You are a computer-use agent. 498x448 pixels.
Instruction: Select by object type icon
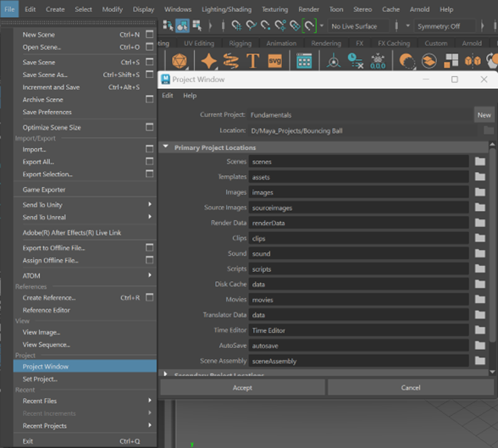click(x=182, y=25)
